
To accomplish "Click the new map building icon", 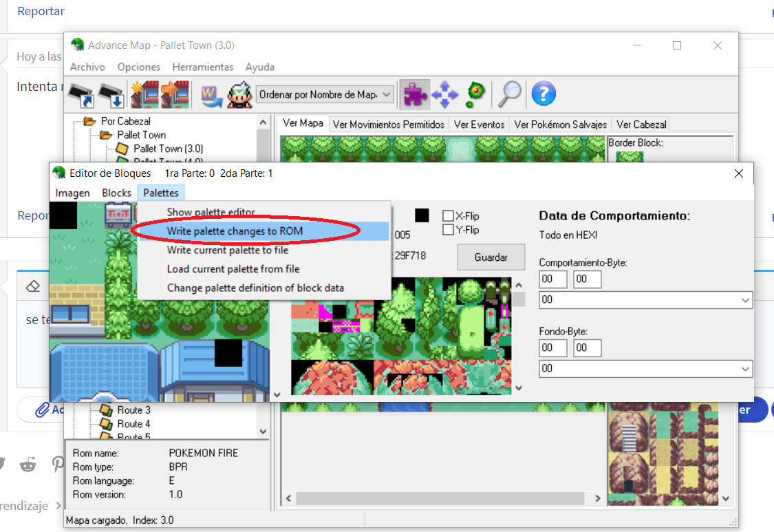I will pos(144,94).
